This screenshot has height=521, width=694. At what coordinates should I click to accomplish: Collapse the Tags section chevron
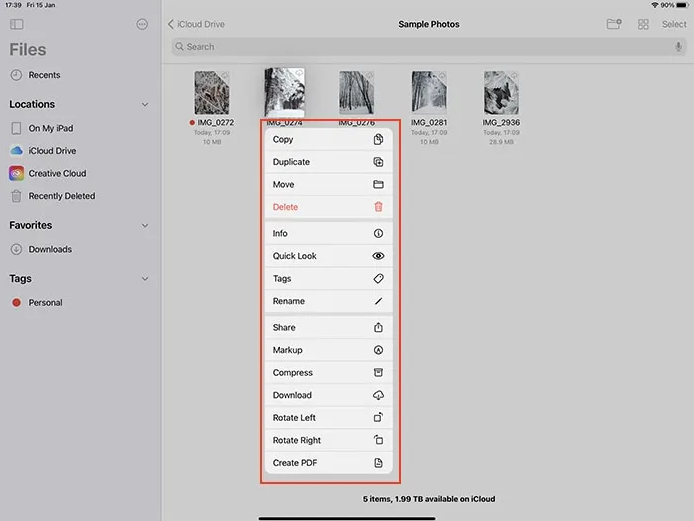click(145, 279)
